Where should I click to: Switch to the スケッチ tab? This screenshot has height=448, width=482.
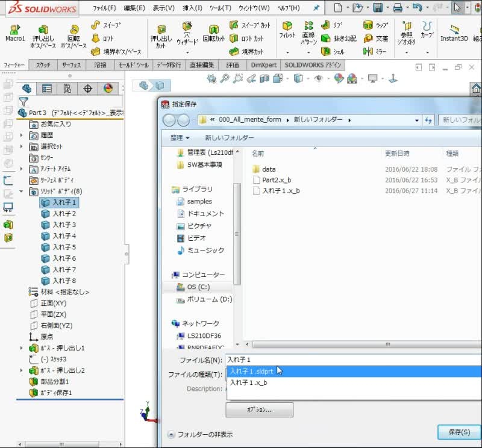click(x=43, y=65)
